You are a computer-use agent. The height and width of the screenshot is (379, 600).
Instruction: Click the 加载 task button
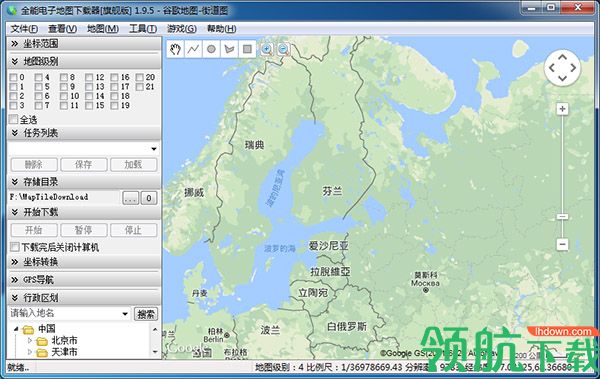tap(134, 165)
